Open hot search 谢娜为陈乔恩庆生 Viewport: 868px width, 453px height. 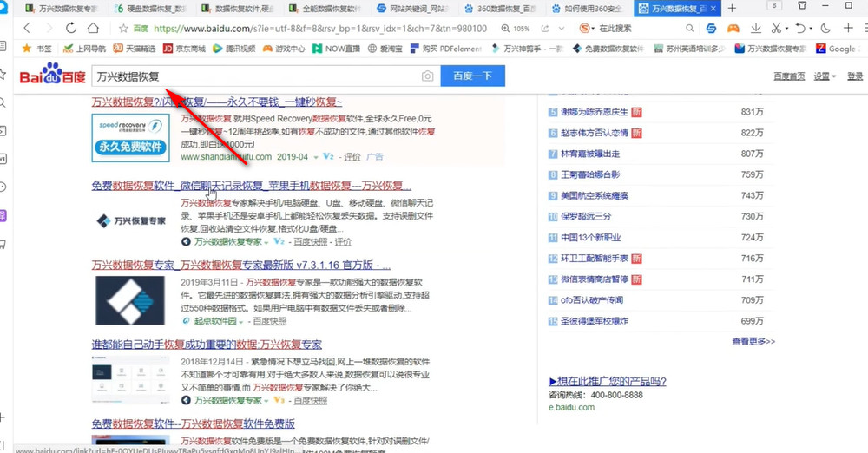[x=594, y=112]
